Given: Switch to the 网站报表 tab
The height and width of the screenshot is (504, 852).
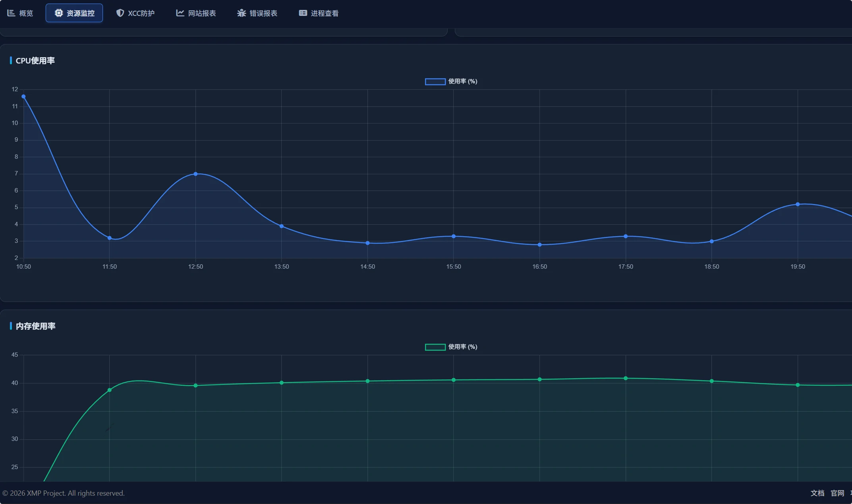Looking at the screenshot, I should tap(202, 13).
